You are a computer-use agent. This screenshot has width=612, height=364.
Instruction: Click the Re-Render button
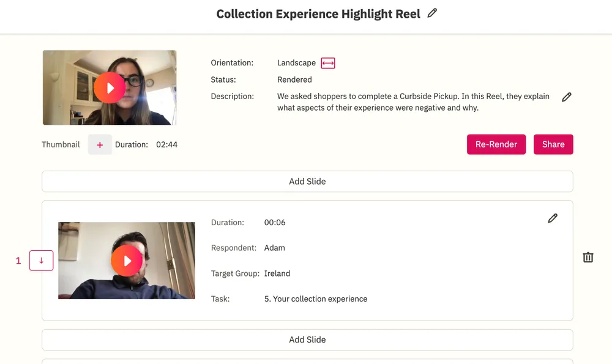click(496, 144)
